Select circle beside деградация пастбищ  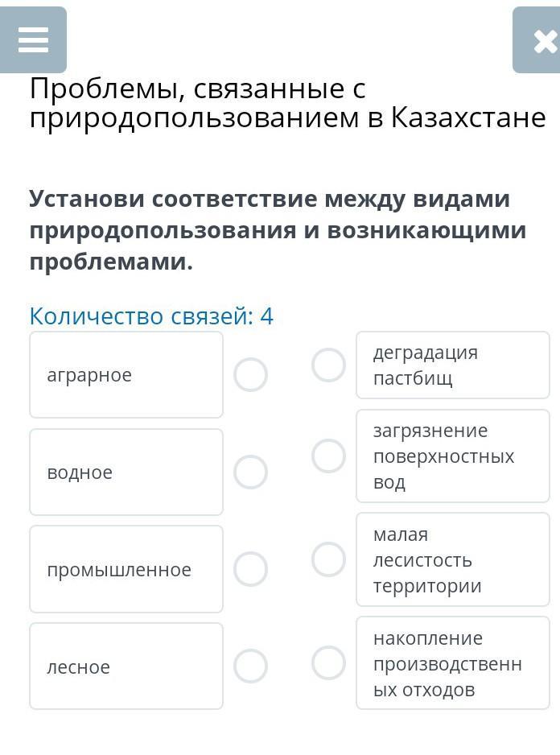[328, 365]
